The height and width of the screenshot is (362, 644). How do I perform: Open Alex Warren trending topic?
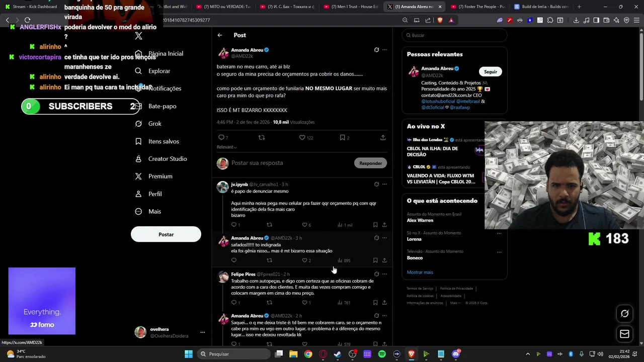tap(420, 220)
